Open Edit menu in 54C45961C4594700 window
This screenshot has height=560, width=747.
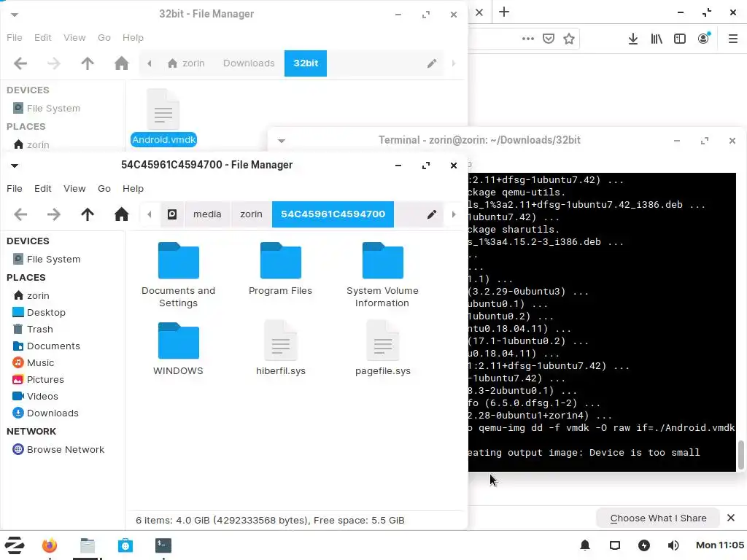click(x=43, y=189)
